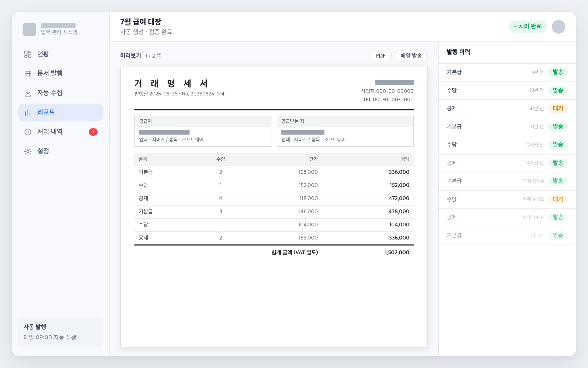
Task: Click the 공급받는 자 box header
Action: point(345,121)
